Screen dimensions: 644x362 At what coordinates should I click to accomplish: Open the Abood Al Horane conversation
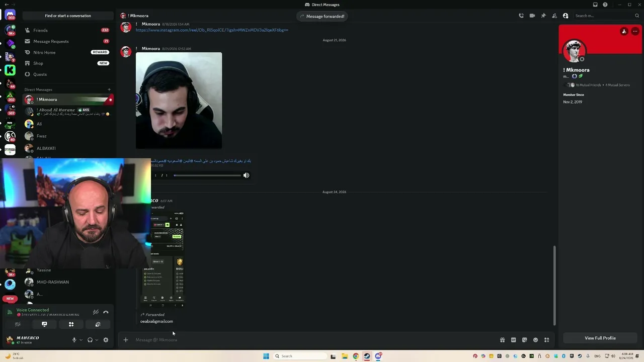(68, 112)
